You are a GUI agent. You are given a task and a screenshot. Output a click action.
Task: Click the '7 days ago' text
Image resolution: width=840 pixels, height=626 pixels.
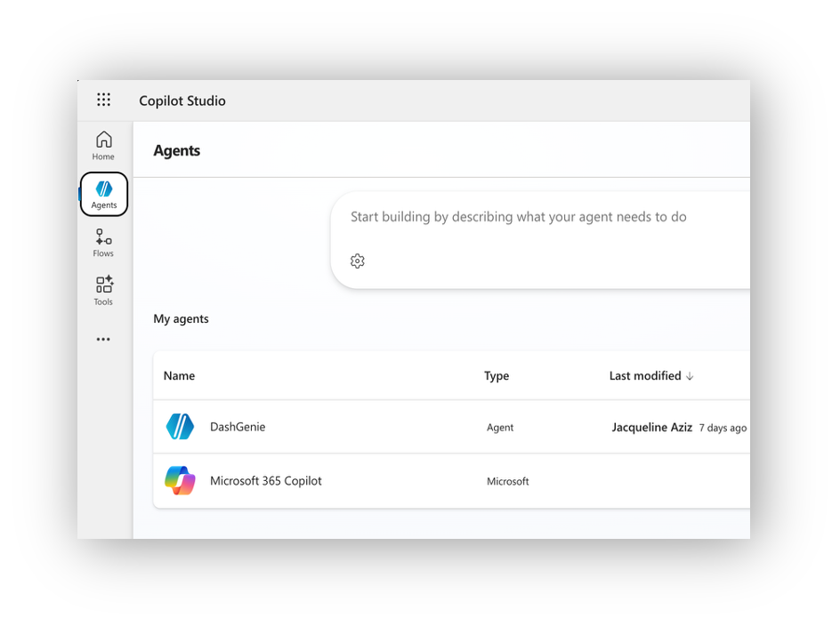723,428
